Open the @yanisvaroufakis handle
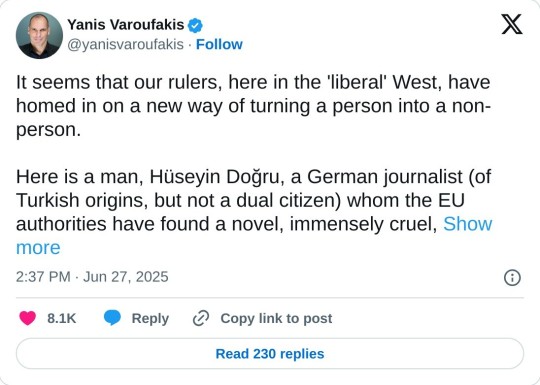Image resolution: width=540 pixels, height=385 pixels. [x=125, y=44]
